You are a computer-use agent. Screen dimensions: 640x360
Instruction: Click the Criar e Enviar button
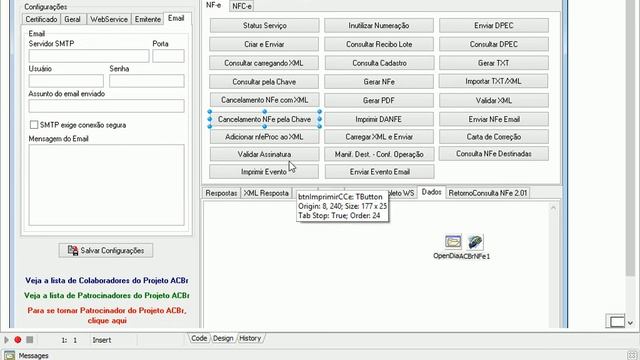[264, 44]
